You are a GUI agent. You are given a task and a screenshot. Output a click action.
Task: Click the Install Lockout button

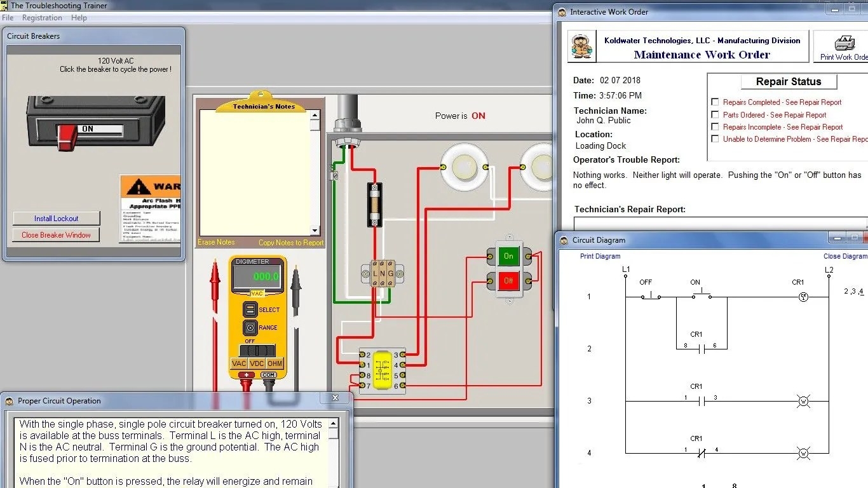pos(56,218)
